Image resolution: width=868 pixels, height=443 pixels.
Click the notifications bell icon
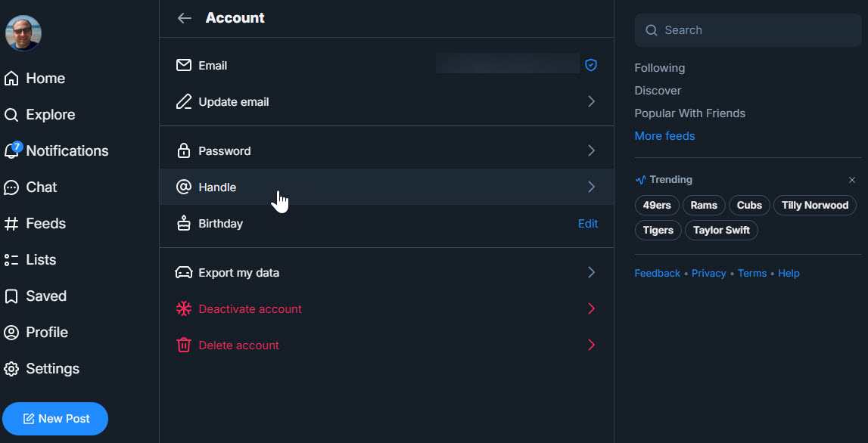[11, 151]
